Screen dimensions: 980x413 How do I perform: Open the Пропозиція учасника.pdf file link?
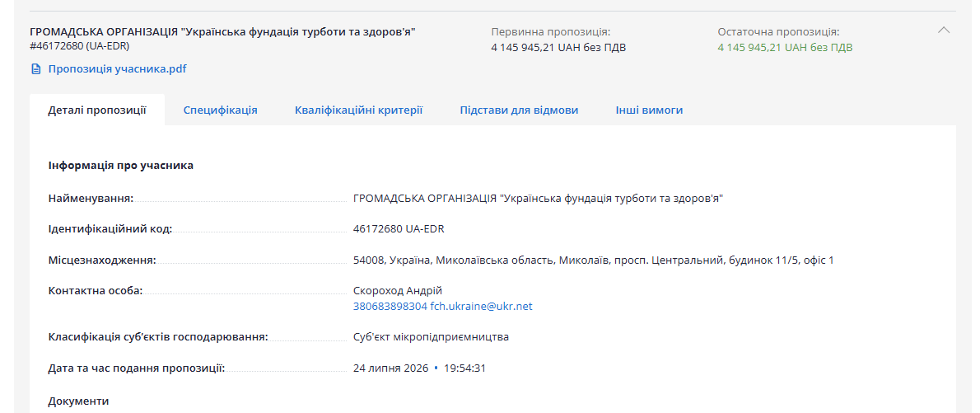pos(117,69)
